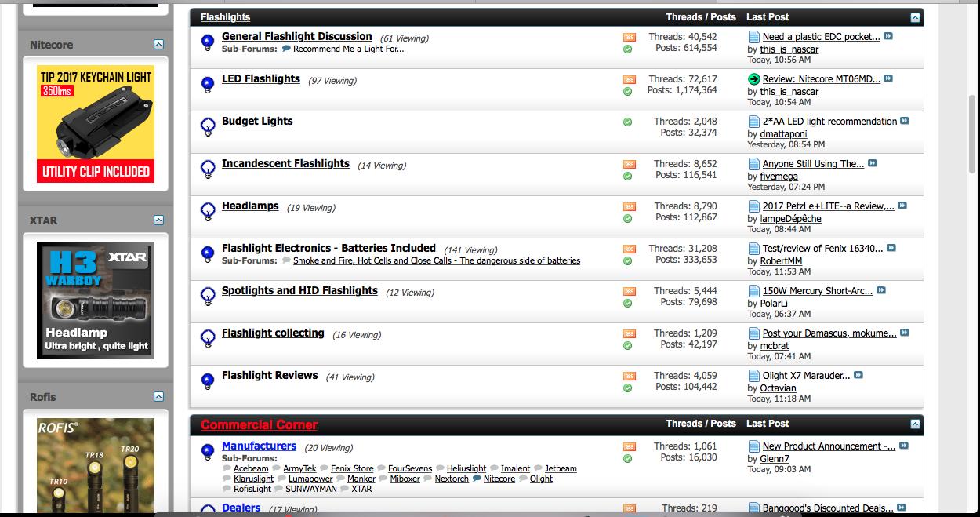Go to last post arrow after 'Review: Nitecore MT06MD'
The width and height of the screenshot is (980, 517).
888,78
